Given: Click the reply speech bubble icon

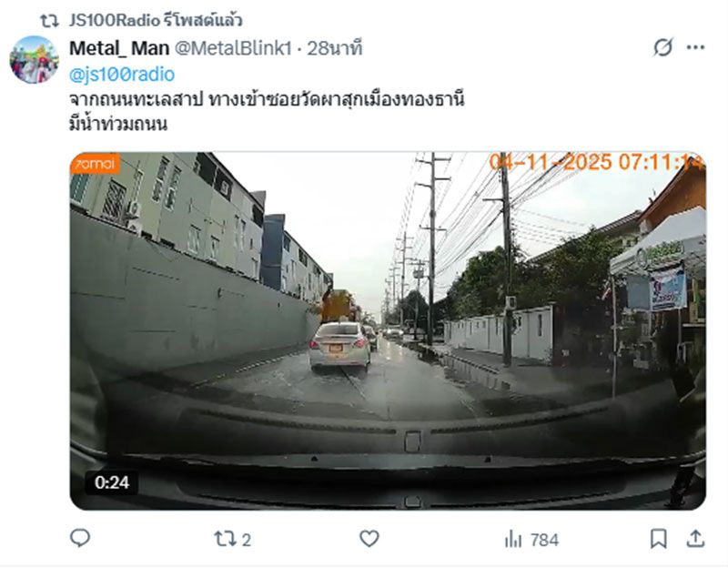Looking at the screenshot, I should click(80, 538).
